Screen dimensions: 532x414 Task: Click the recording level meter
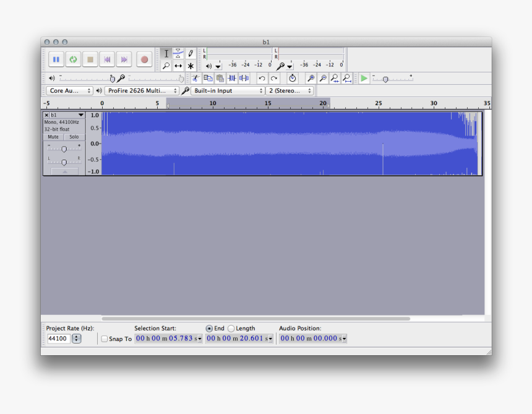click(311, 54)
